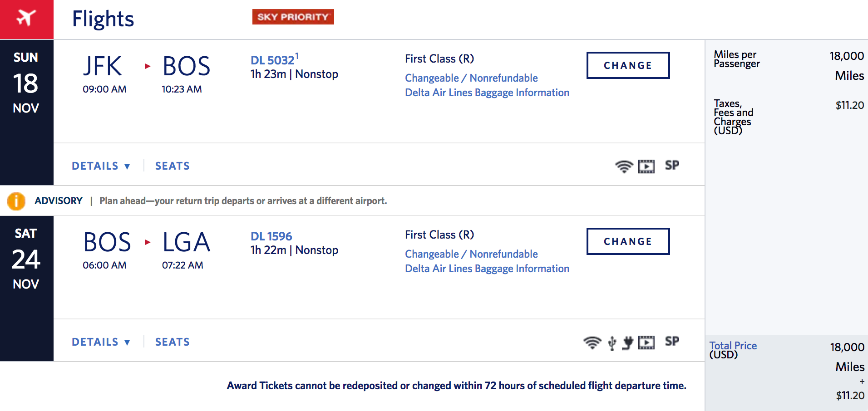Image resolution: width=868 pixels, height=411 pixels.
Task: Click the Sky Priority badge
Action: (293, 17)
